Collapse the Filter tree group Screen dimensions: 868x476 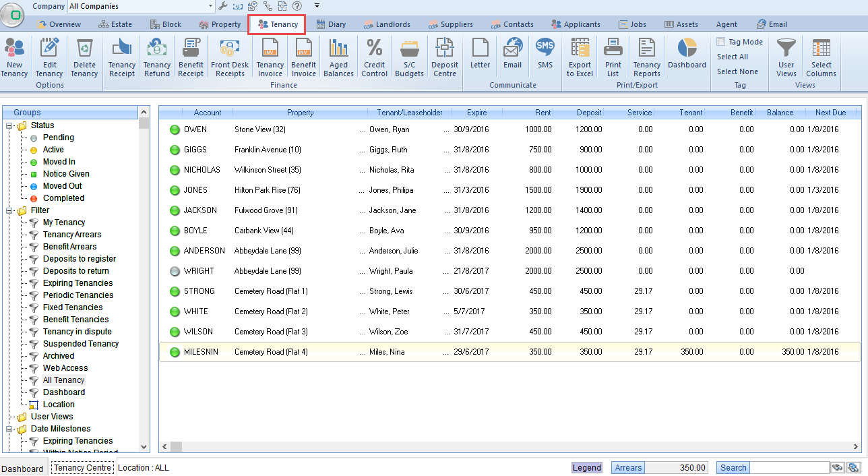(x=10, y=210)
